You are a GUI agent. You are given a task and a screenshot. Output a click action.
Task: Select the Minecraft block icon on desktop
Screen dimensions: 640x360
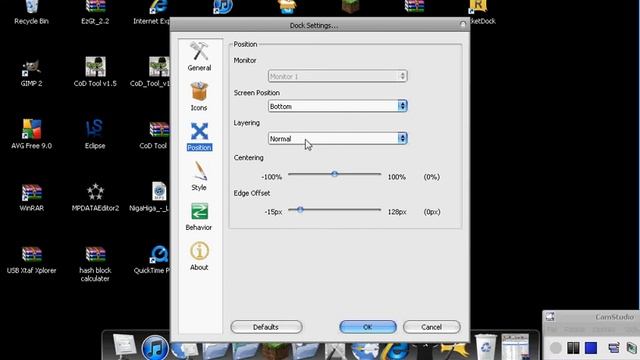click(351, 7)
